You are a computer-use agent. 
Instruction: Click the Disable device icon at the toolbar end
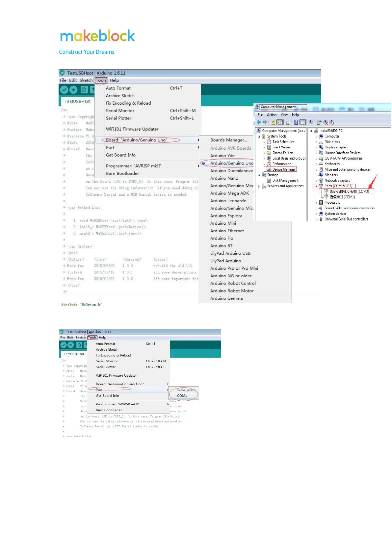pos(332,122)
